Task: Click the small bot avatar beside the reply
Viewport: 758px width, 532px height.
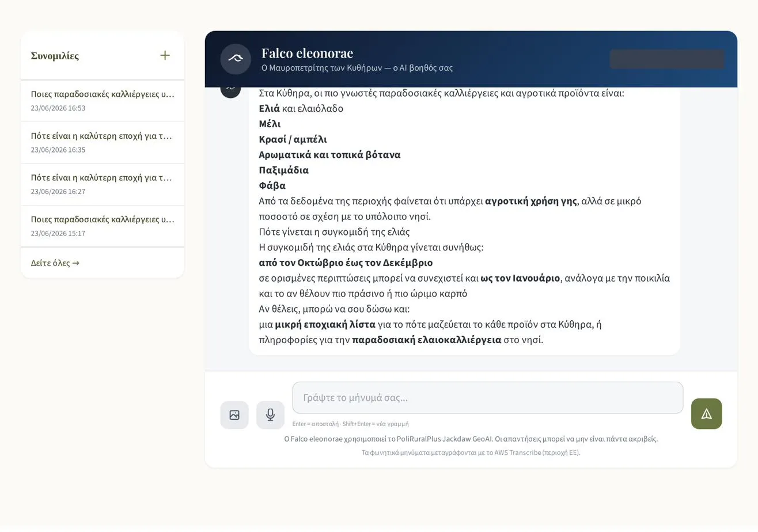Action: (230, 88)
